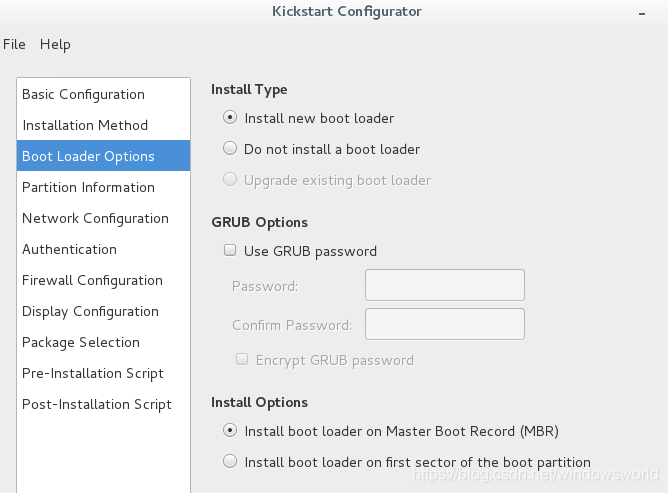Viewport: 668px width, 493px height.
Task: Open the Help menu
Action: (55, 44)
